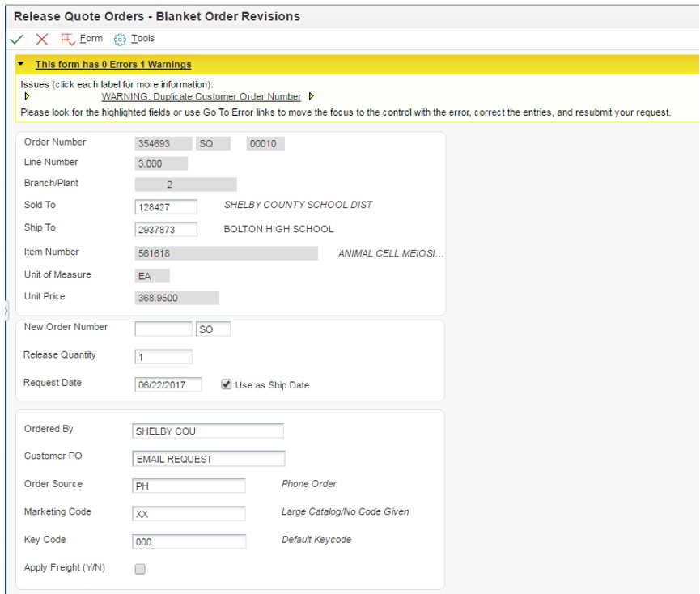Viewport: 700px width, 594px height.
Task: Open the Form menu
Action: [x=91, y=39]
